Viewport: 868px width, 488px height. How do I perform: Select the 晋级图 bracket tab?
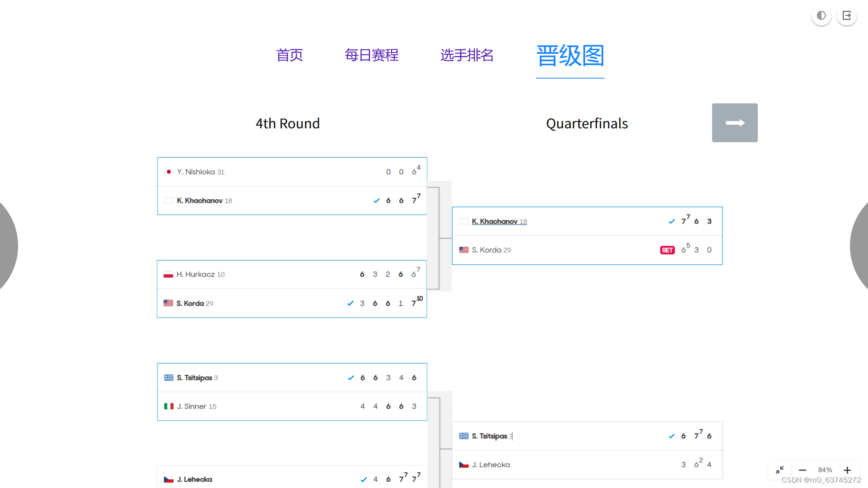tap(570, 56)
